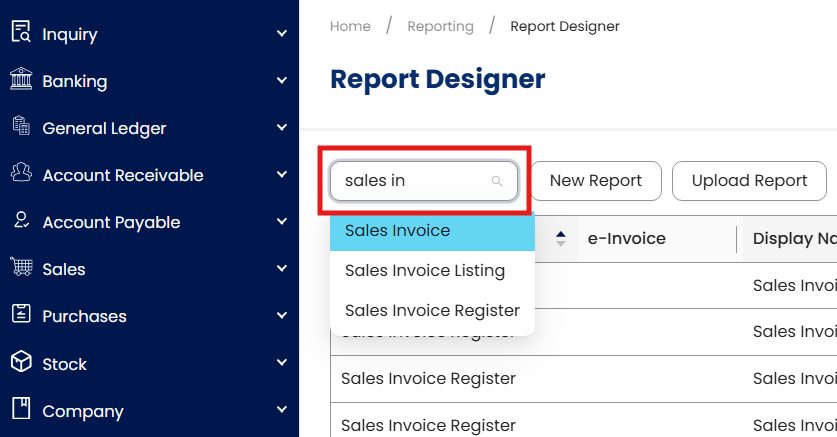Click the Account Payable icon
837x437 pixels.
pos(20,221)
